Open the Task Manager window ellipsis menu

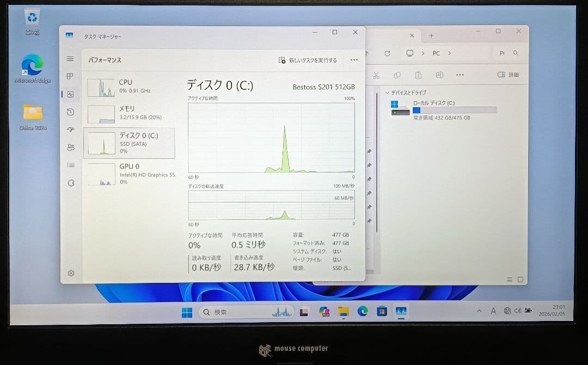coord(354,60)
